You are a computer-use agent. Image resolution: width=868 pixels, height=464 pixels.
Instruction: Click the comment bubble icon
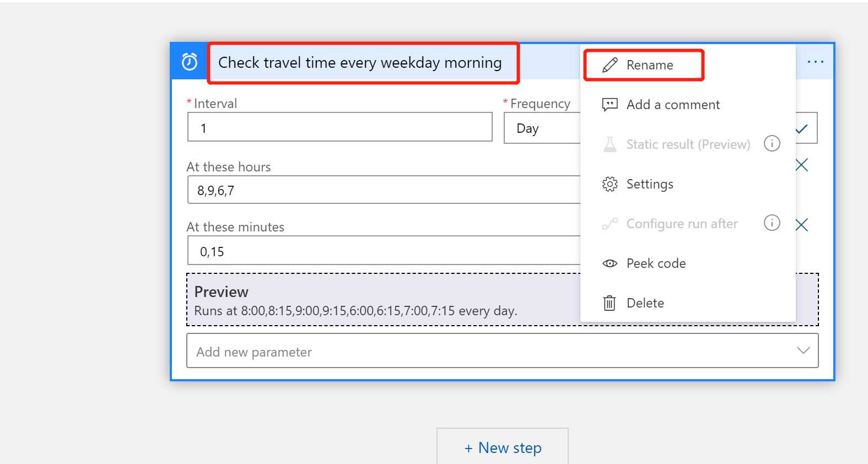(610, 105)
